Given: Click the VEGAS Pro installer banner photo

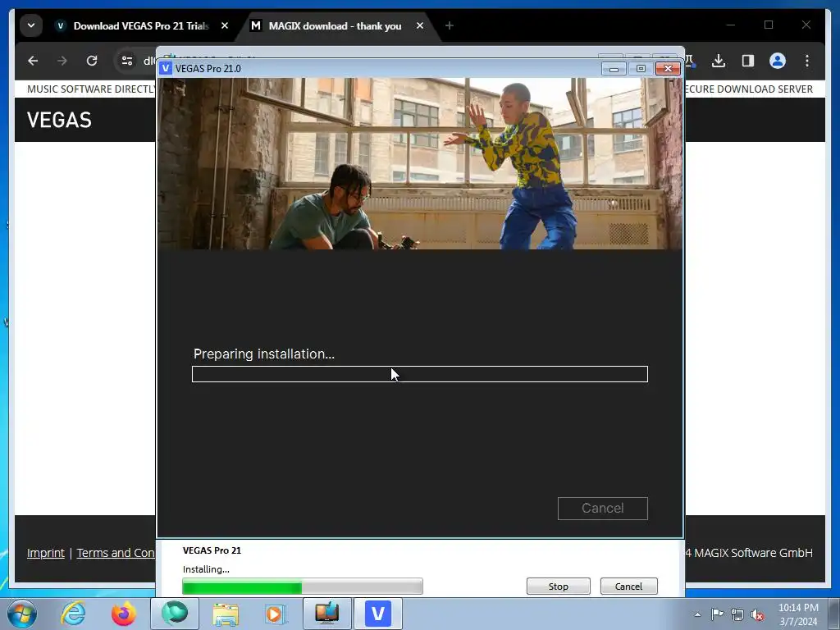Looking at the screenshot, I should pyautogui.click(x=420, y=163).
